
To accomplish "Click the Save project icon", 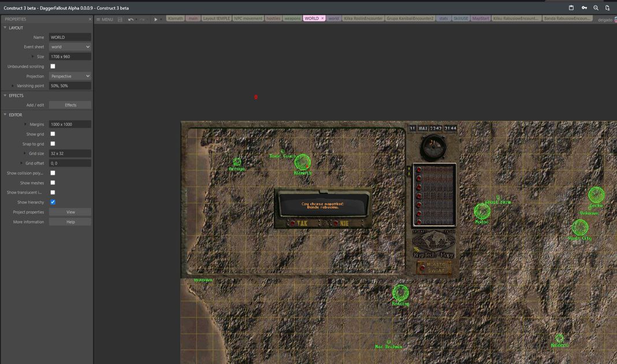I will tap(120, 19).
